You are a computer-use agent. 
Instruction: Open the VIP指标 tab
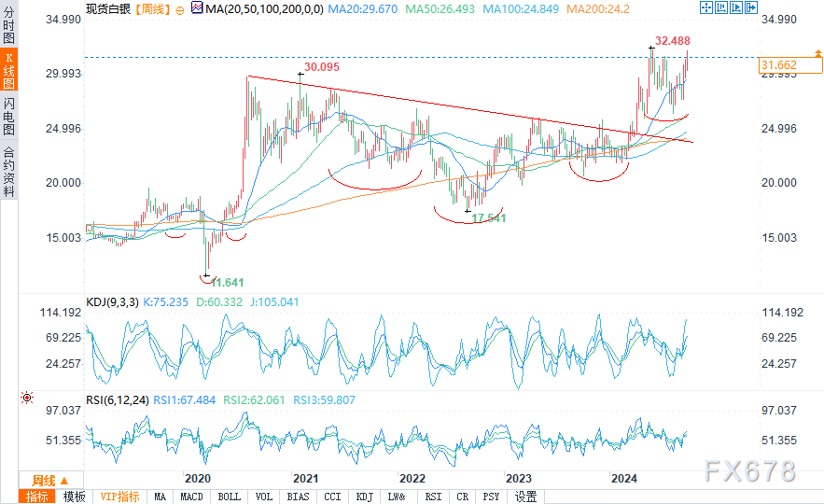click(119, 497)
